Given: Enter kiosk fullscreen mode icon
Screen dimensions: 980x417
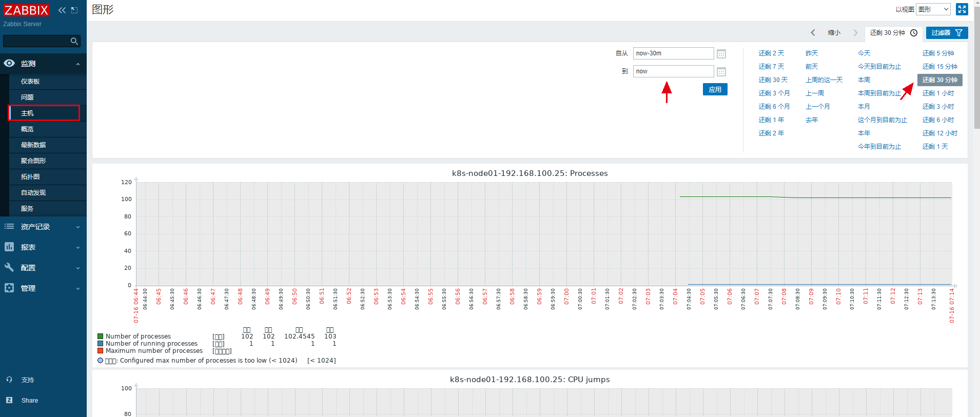Looking at the screenshot, I should (962, 9).
